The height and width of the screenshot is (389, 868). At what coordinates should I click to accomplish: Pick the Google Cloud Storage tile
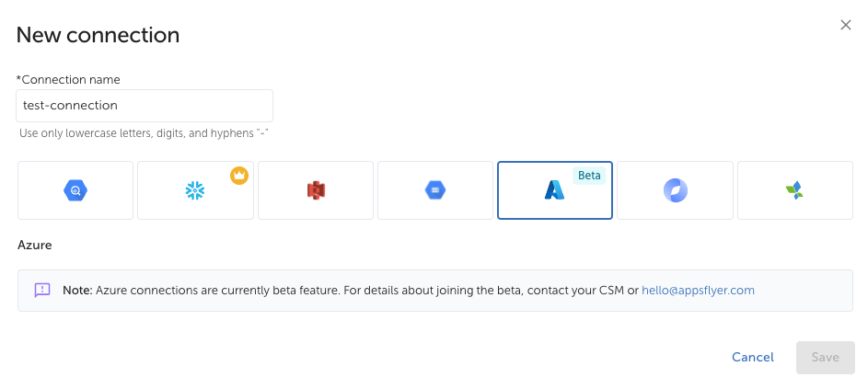coord(435,190)
